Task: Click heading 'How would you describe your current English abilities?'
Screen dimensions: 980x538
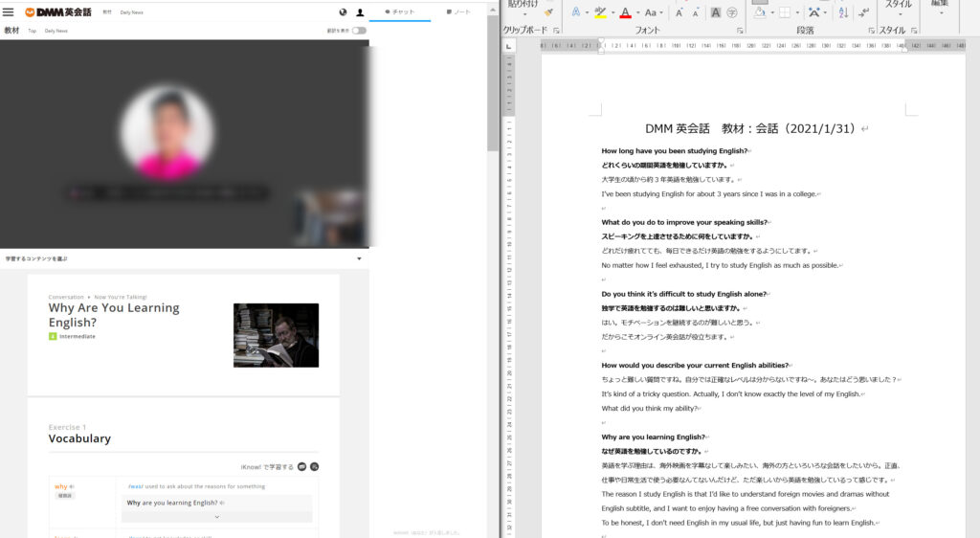Action: click(695, 365)
